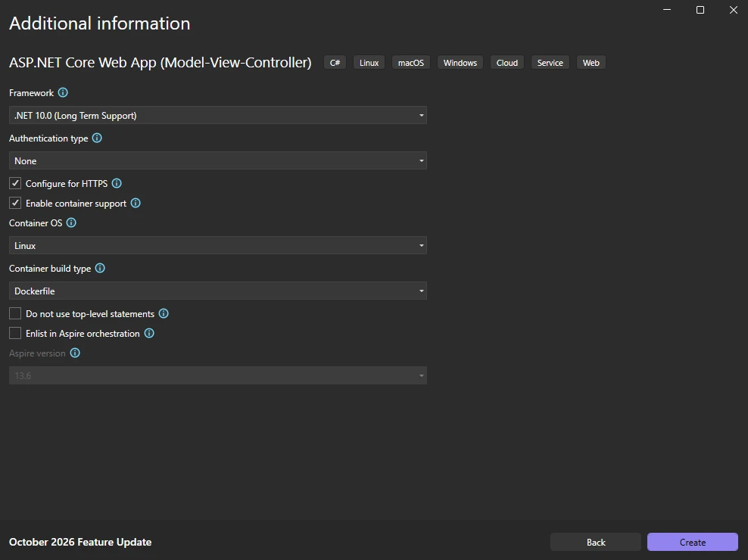This screenshot has width=748, height=560.
Task: Click the Linux platform tag
Action: [369, 63]
